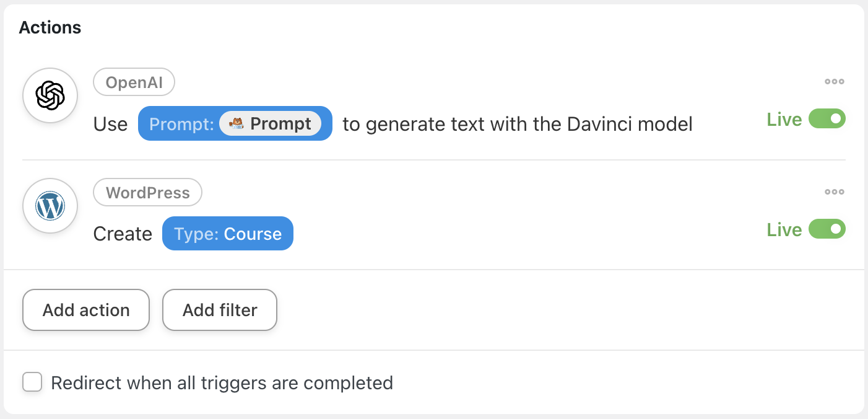The height and width of the screenshot is (419, 868).
Task: Edit the blue Prompt field pill
Action: [235, 123]
